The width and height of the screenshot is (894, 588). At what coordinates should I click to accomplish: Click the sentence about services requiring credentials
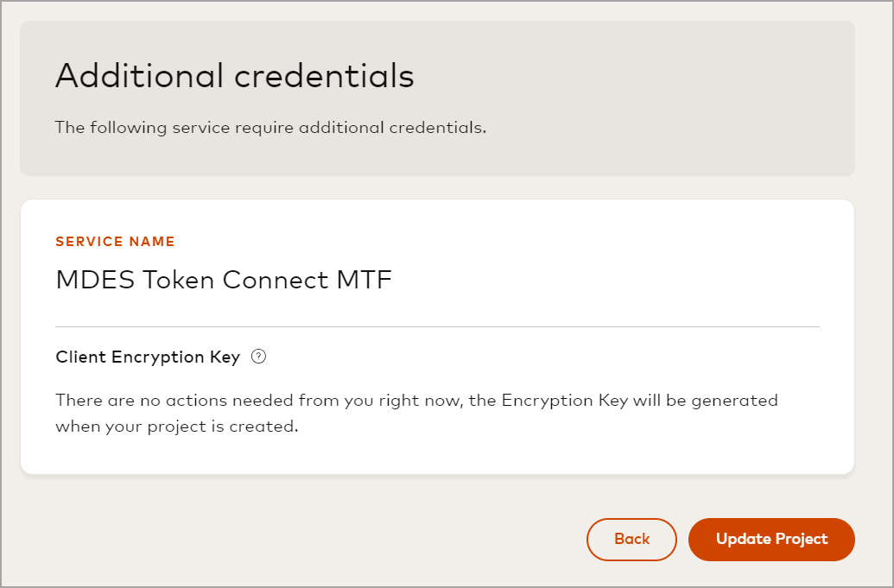270,127
